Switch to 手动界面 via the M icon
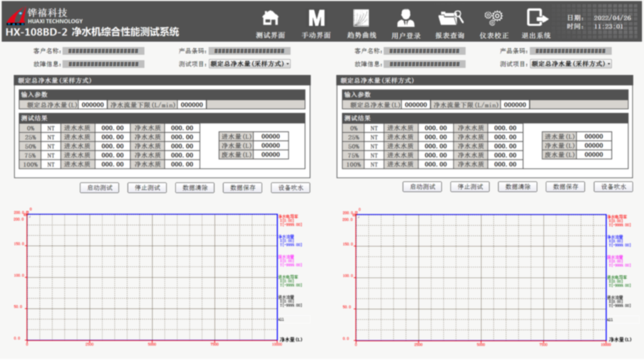This screenshot has width=644, height=360. tap(316, 18)
